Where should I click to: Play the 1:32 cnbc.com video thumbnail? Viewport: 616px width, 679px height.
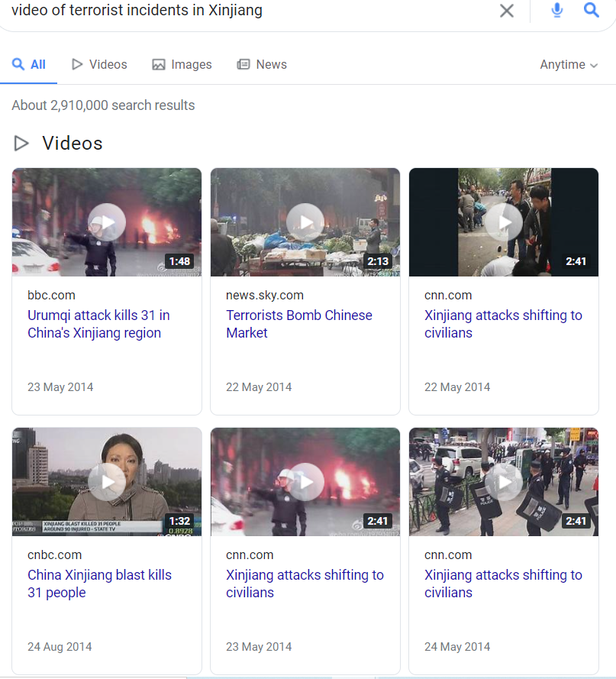click(x=107, y=482)
